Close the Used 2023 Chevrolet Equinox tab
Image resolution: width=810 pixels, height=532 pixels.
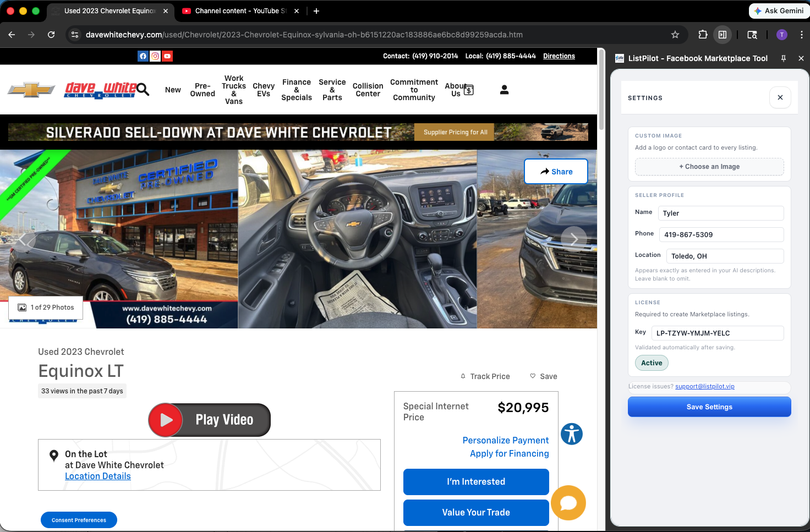point(166,11)
